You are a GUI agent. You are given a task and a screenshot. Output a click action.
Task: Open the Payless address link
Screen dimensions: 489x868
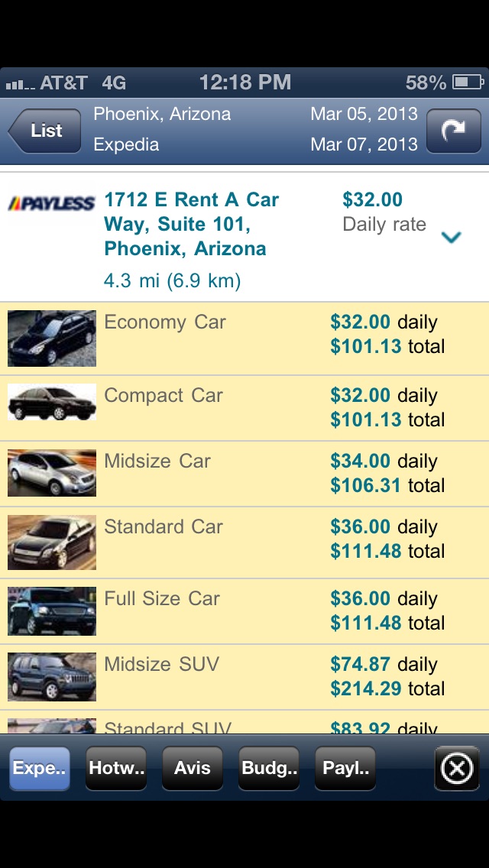point(191,224)
